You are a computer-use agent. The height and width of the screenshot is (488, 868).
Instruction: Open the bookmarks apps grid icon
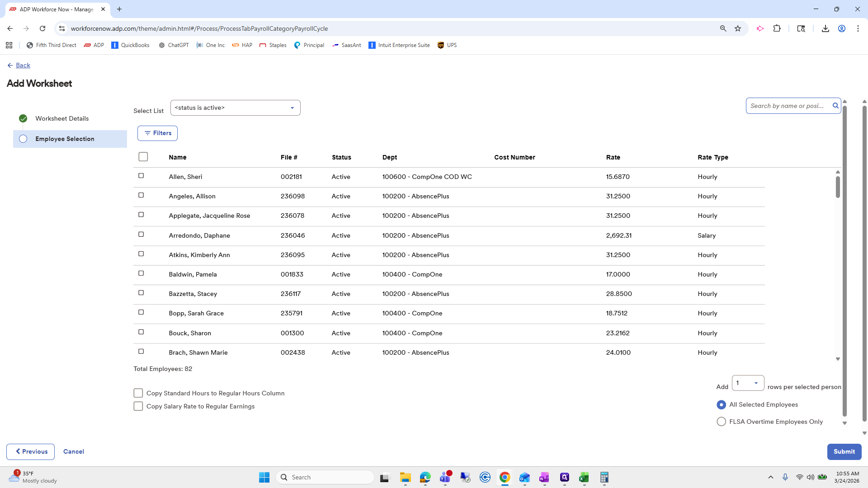[x=9, y=45]
